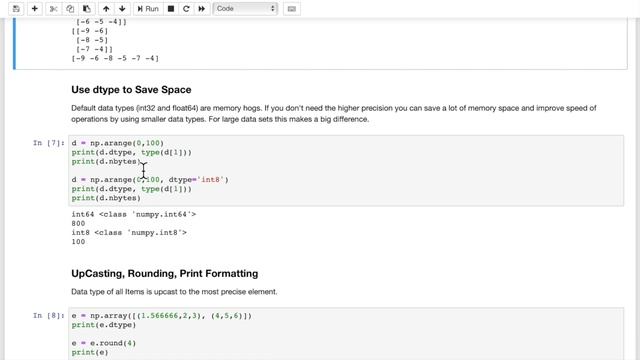Open the cell type Code dropdown
Screen dimensions: 640x360
coord(245,9)
